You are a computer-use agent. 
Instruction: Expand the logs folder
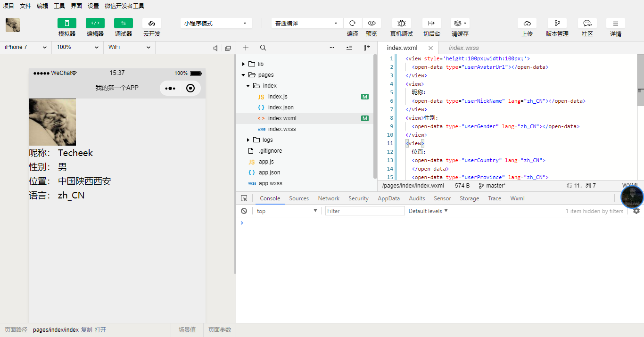coord(267,140)
